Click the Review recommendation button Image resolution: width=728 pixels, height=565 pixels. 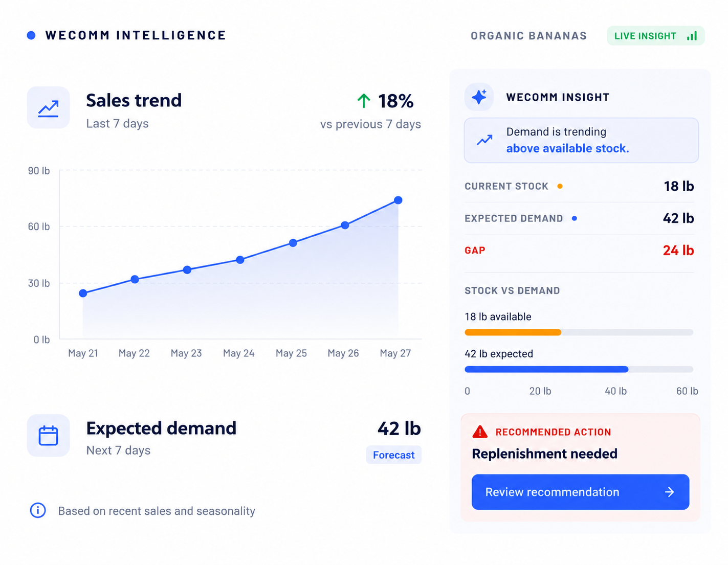tap(580, 492)
